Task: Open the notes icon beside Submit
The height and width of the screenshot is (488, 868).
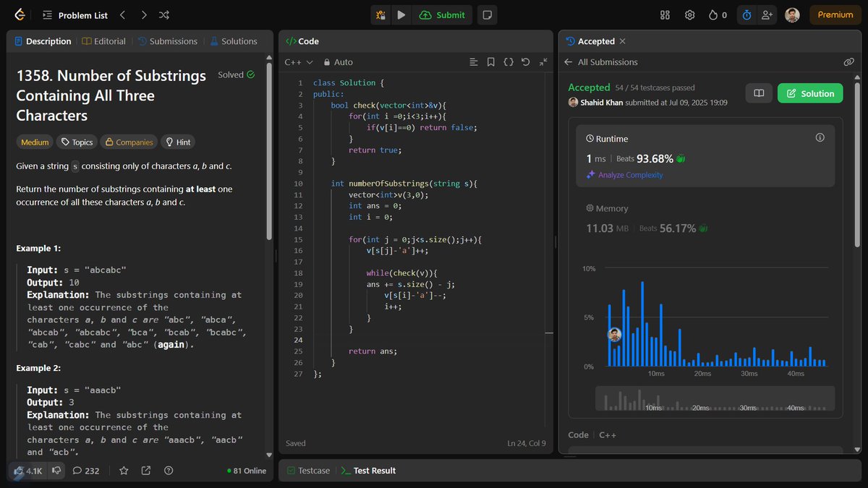Action: point(488,14)
